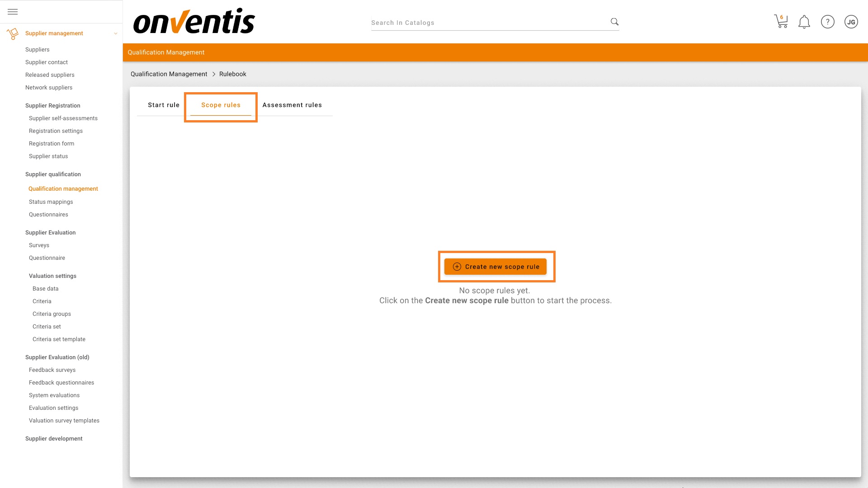This screenshot has height=488, width=868.
Task: Click the Supplier management trolley icon
Action: (x=13, y=33)
